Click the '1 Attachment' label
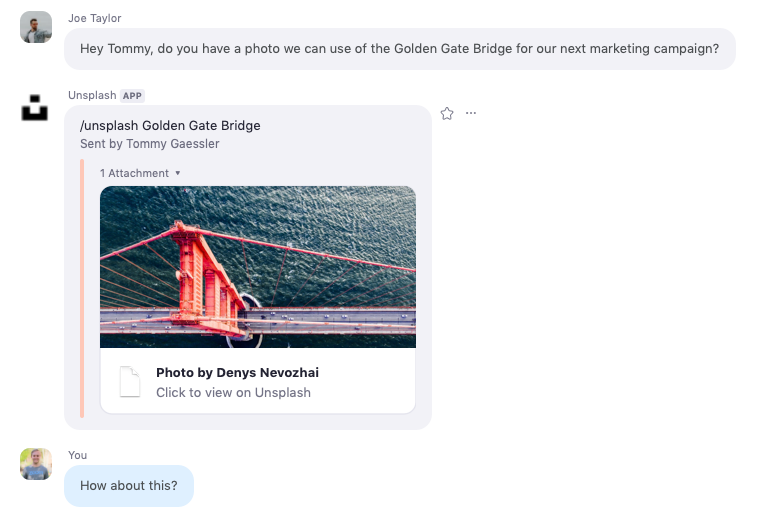Screen dimensions: 760x529 pyautogui.click(x=134, y=173)
